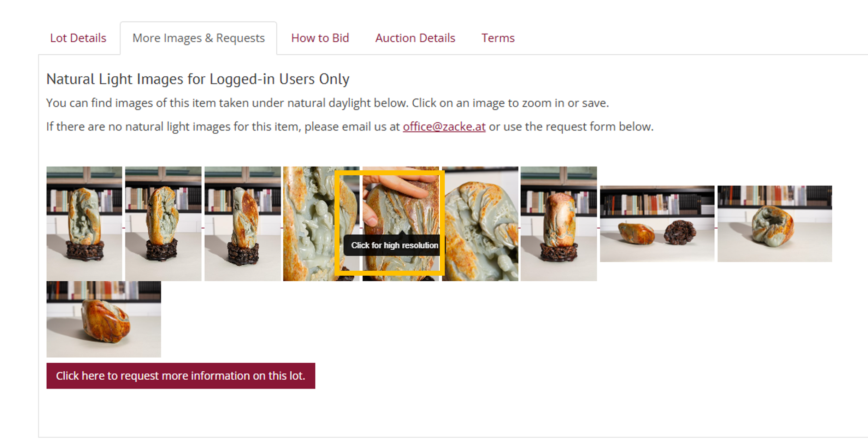The image size is (868, 440).
Task: Open second thumbnail showing boulder angled left
Action: coord(163,224)
